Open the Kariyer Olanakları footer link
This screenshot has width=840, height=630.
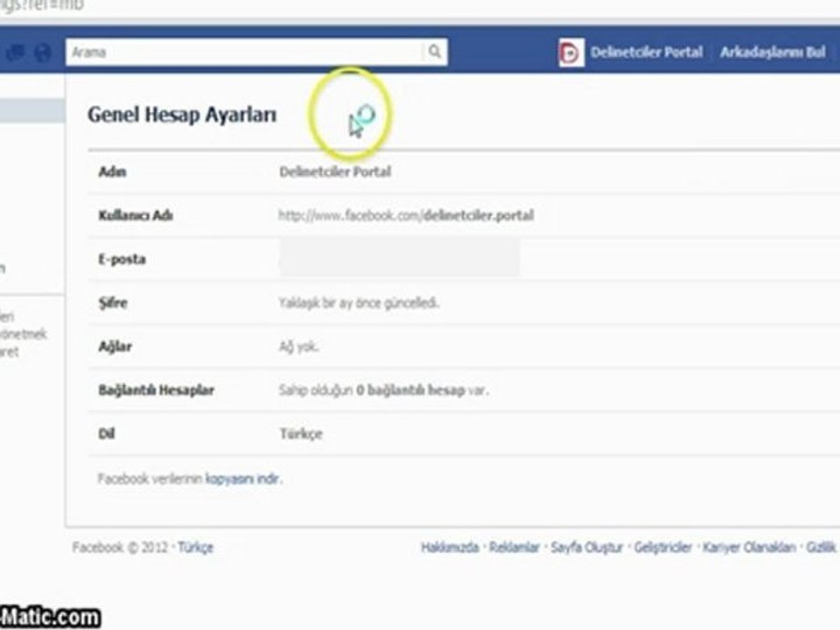pyautogui.click(x=749, y=548)
